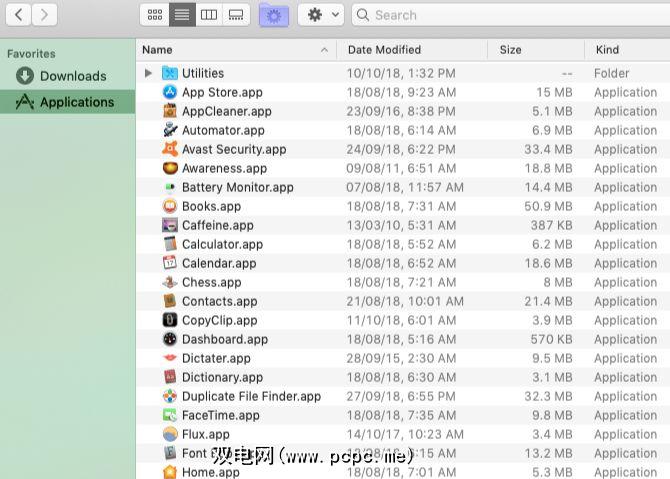Click the date 23/09/16, 8:38 PM

(x=401, y=111)
